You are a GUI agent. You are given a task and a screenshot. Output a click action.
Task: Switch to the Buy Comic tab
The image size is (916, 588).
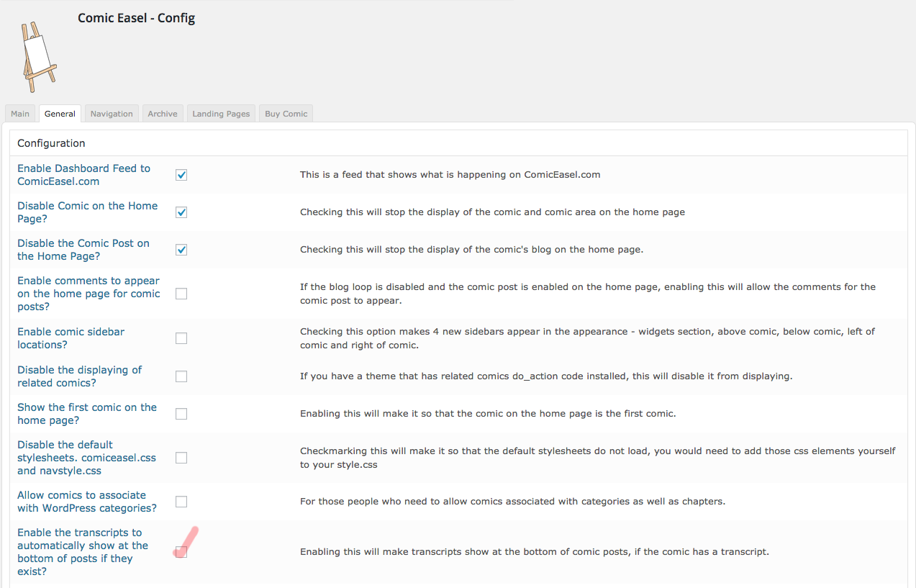pos(286,114)
